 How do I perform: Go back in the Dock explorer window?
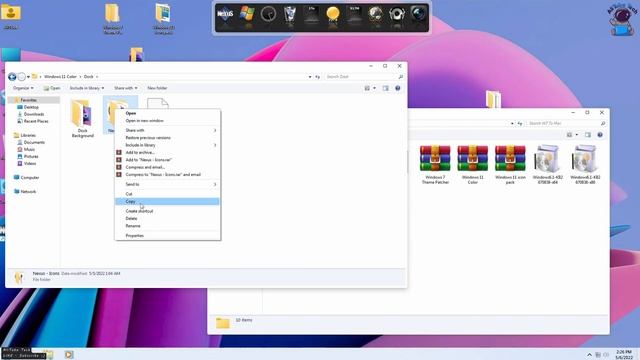coord(12,77)
